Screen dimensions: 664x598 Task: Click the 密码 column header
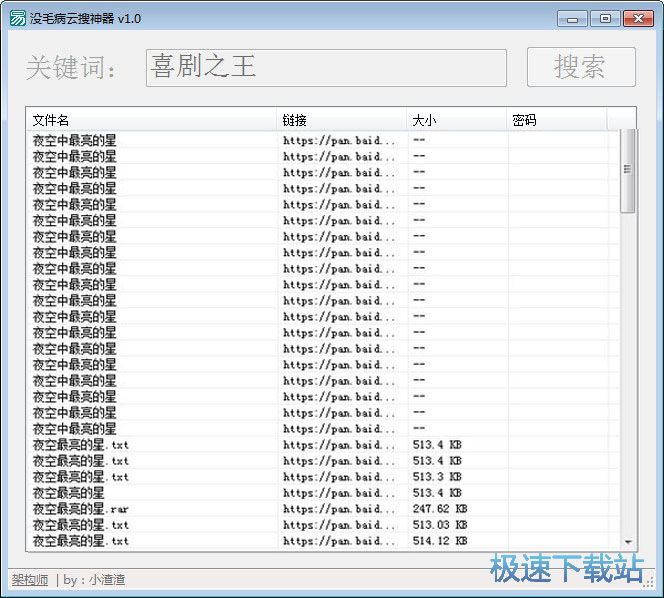pyautogui.click(x=556, y=120)
